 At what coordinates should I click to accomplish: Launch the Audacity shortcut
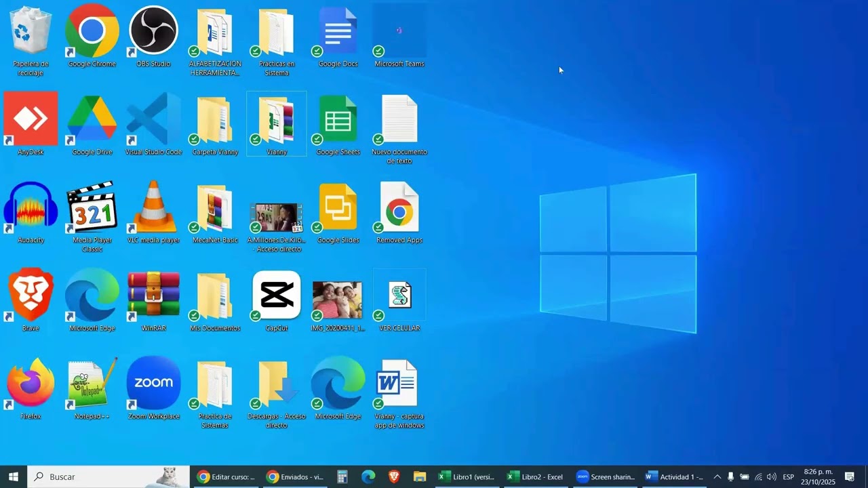click(x=31, y=213)
